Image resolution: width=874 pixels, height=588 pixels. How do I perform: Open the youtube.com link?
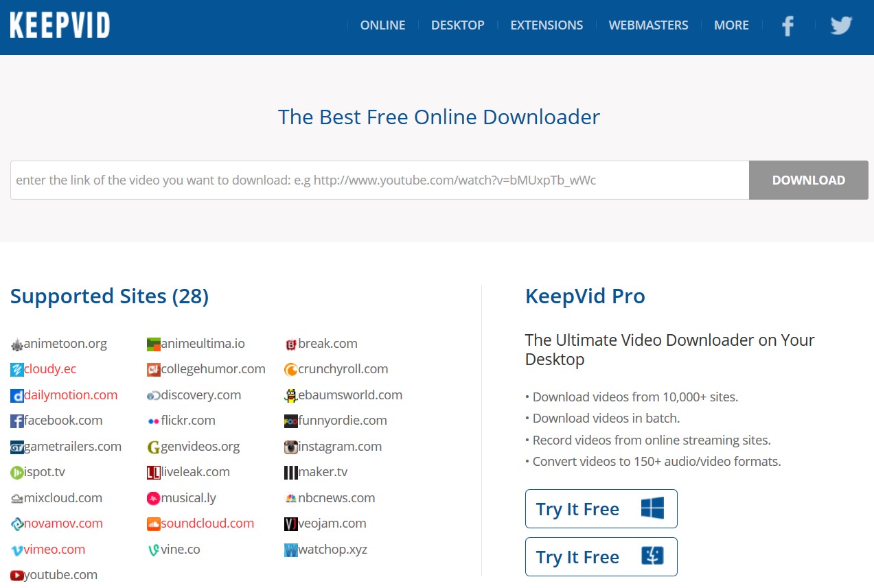61,575
